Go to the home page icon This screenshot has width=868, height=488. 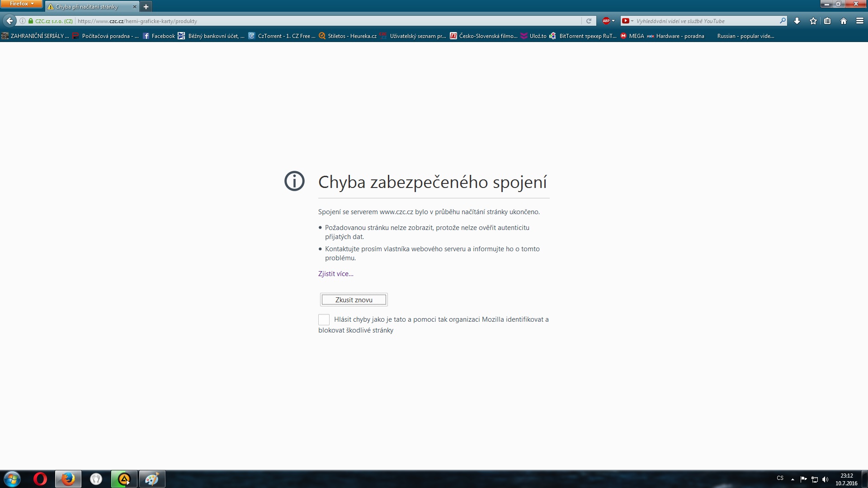coord(844,21)
